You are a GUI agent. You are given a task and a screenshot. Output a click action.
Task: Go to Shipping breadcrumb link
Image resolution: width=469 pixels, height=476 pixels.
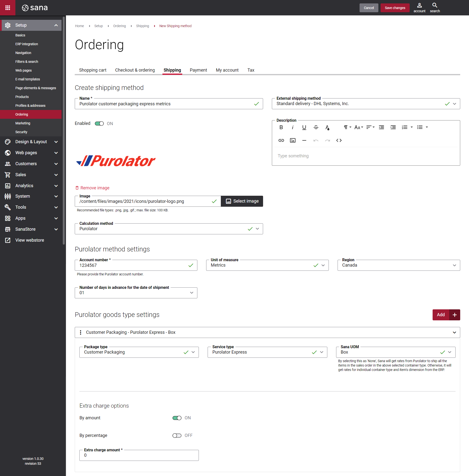click(x=142, y=26)
